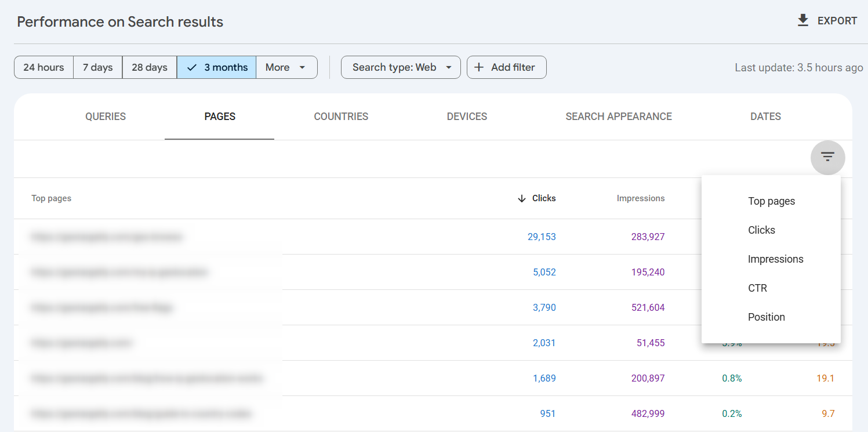Switch to the Devices tab
868x432 pixels.
(467, 117)
